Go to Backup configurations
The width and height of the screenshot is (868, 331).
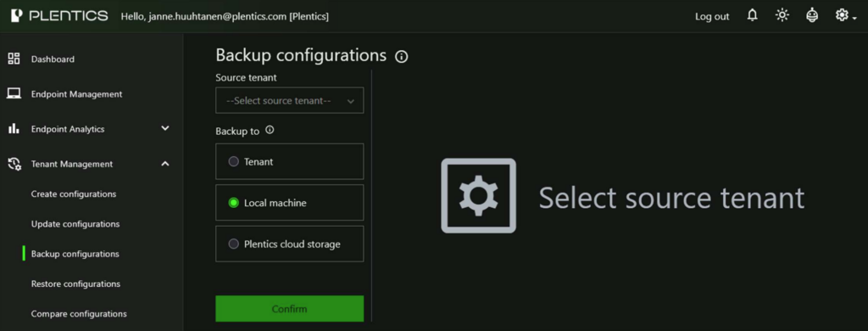[75, 254]
